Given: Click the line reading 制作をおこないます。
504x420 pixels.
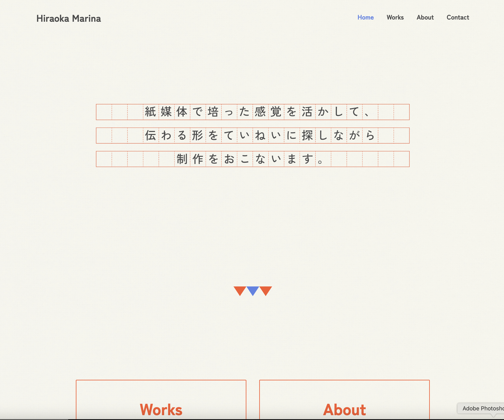Looking at the screenshot, I should pos(252,159).
